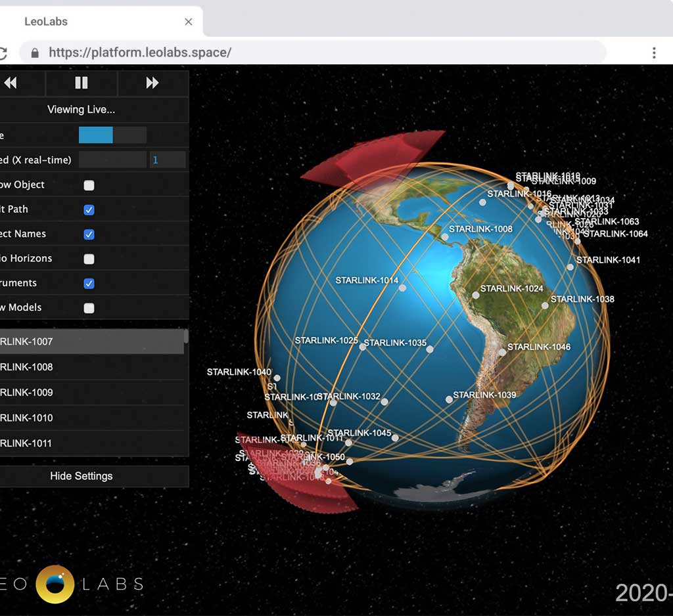Uncheck the Instruments checkbox

(89, 284)
